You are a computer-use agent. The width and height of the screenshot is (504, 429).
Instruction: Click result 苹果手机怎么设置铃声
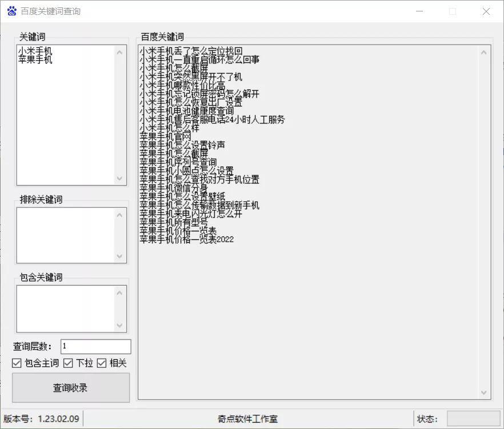(x=182, y=145)
